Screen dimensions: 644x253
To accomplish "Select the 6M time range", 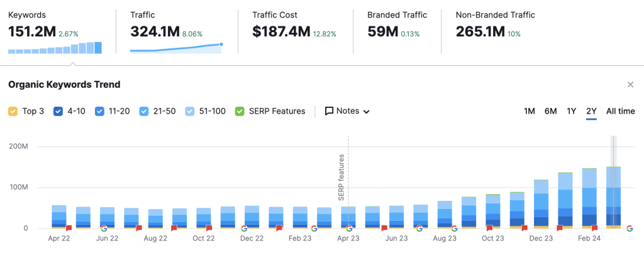I will [551, 111].
